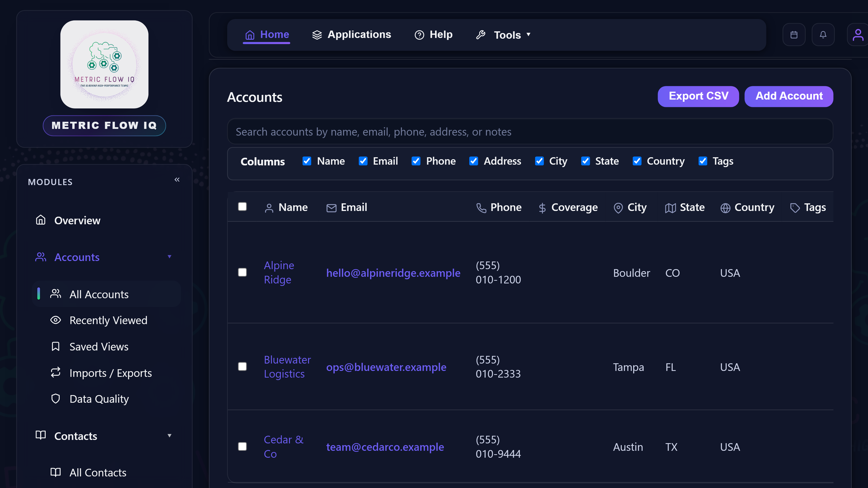This screenshot has height=488, width=868.
Task: Click the Saved Views bookmark icon
Action: coord(55,346)
